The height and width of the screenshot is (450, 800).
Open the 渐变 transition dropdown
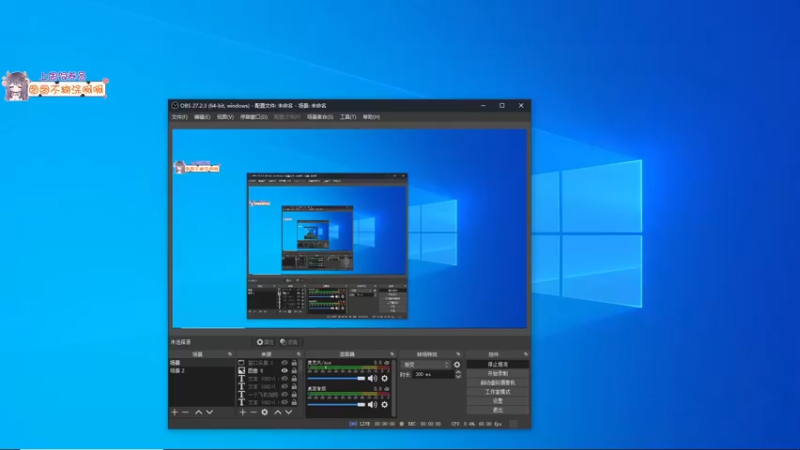(x=426, y=364)
